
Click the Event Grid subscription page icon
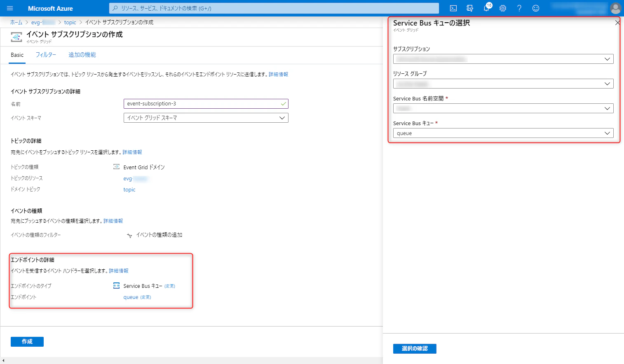[16, 37]
